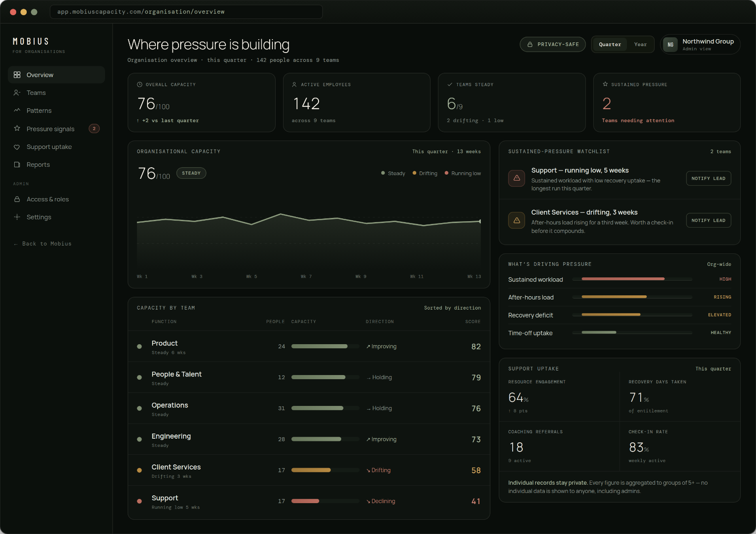Click the Support row score 41
This screenshot has width=756, height=534.
pyautogui.click(x=476, y=501)
